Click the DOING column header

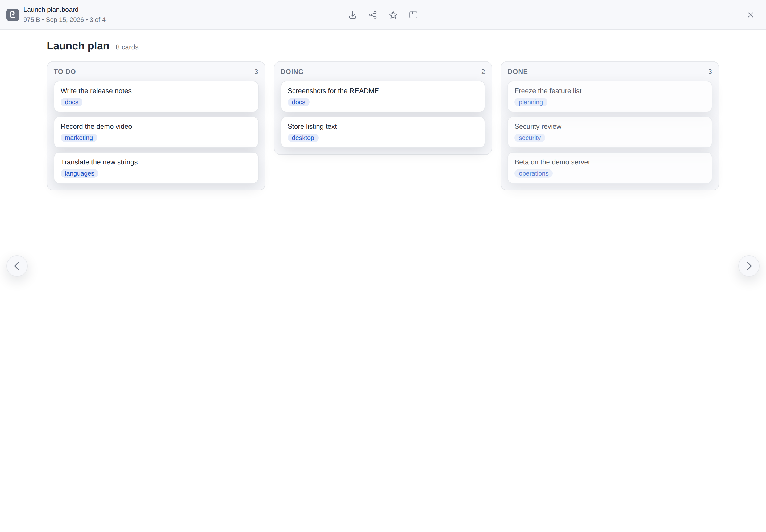[292, 72]
